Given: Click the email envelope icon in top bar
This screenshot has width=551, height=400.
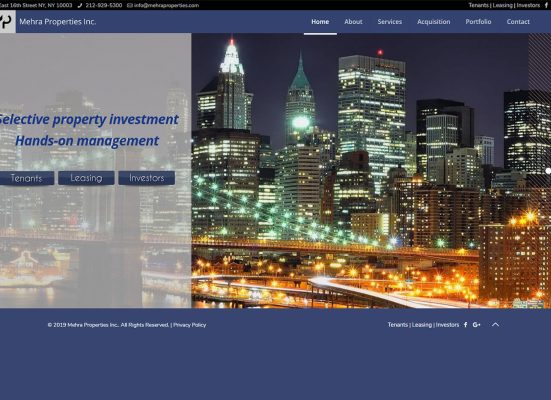Looking at the screenshot, I should click(x=130, y=5).
